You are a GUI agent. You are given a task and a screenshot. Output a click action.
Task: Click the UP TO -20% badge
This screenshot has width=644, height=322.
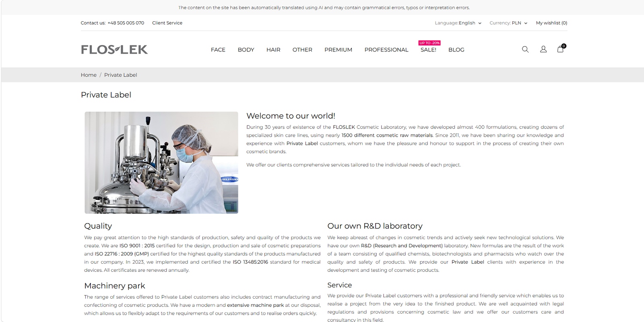pyautogui.click(x=429, y=43)
